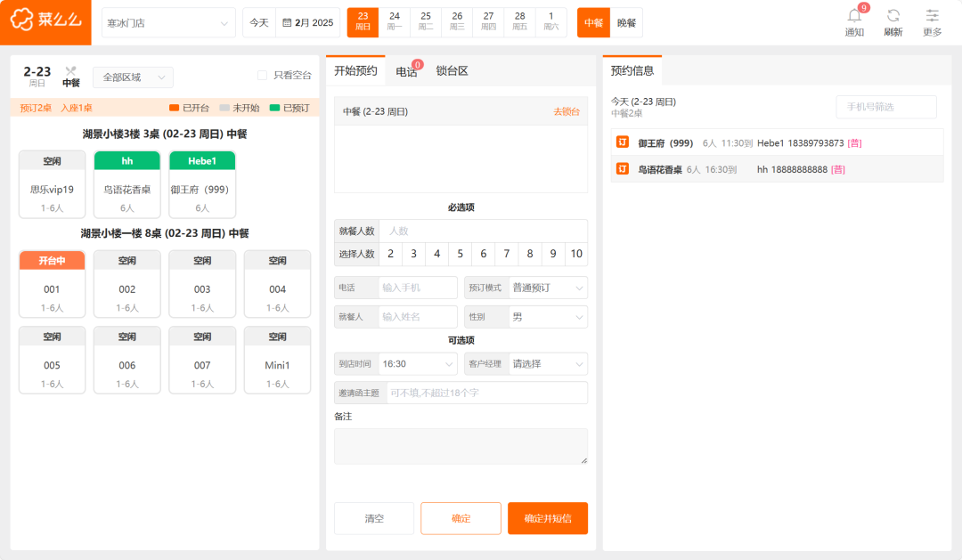Viewport: 962px width, 560px height.
Task: Switch to the 锁台区 tab
Action: [452, 71]
